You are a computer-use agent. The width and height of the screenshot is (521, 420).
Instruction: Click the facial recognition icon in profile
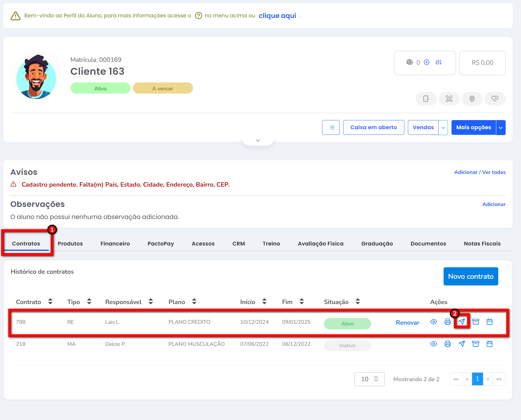(449, 99)
